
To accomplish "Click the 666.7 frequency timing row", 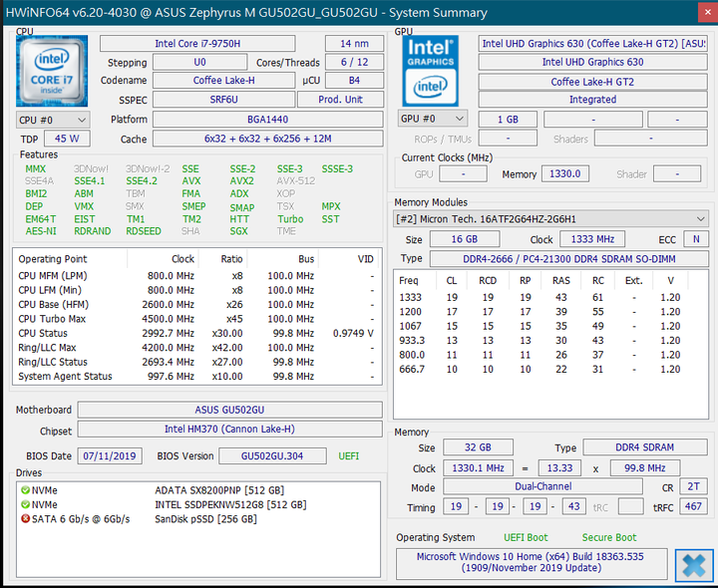I will (550, 370).
